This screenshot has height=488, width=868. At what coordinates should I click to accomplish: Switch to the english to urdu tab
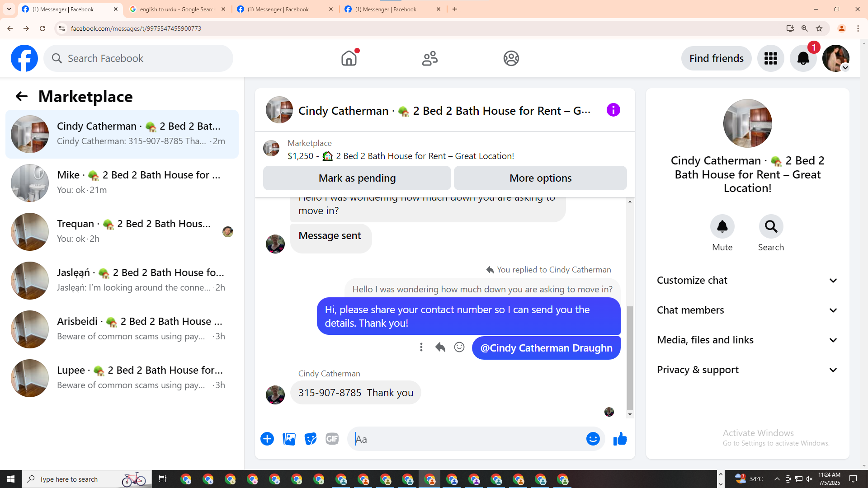click(177, 9)
